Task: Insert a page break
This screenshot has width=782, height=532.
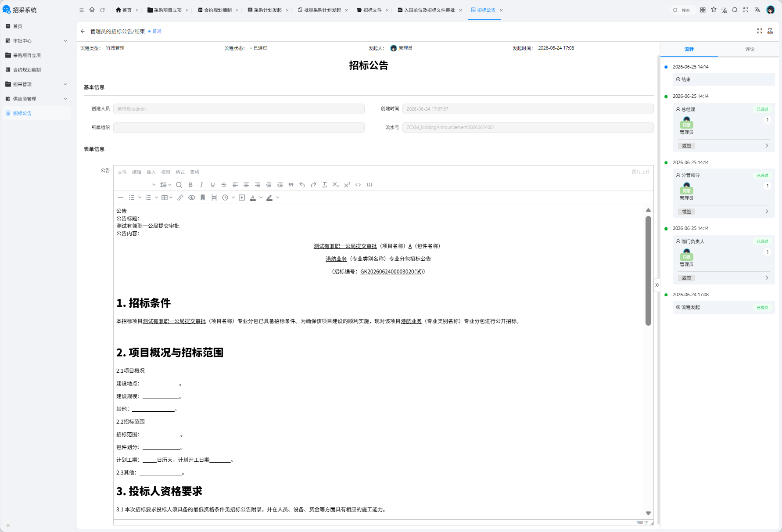Action: pos(214,198)
